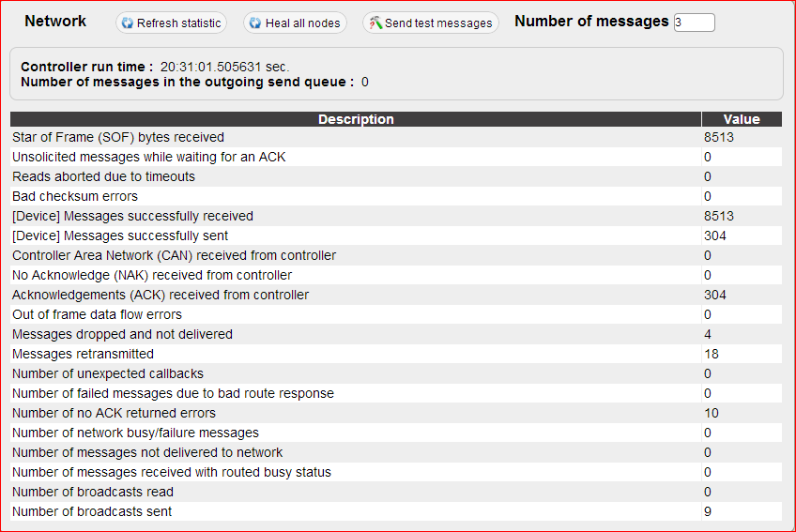796x532 pixels.
Task: Click the heal icon beside Heal all nodes
Action: tap(255, 23)
